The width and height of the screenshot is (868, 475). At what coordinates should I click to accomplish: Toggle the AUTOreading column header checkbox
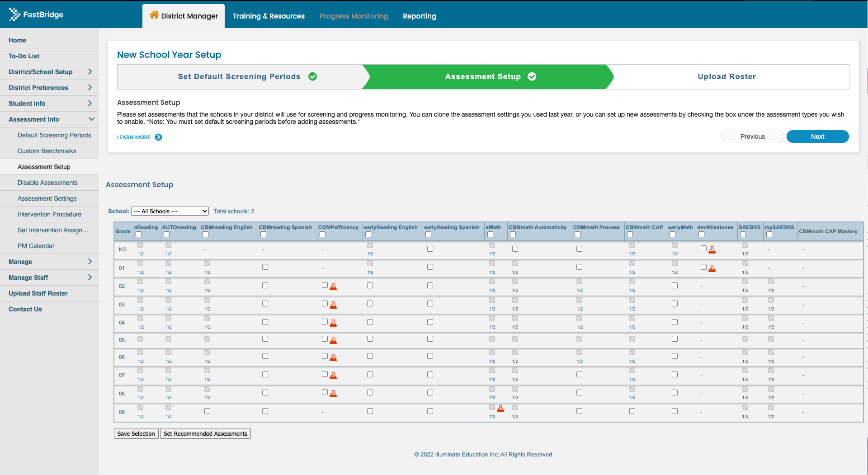166,235
